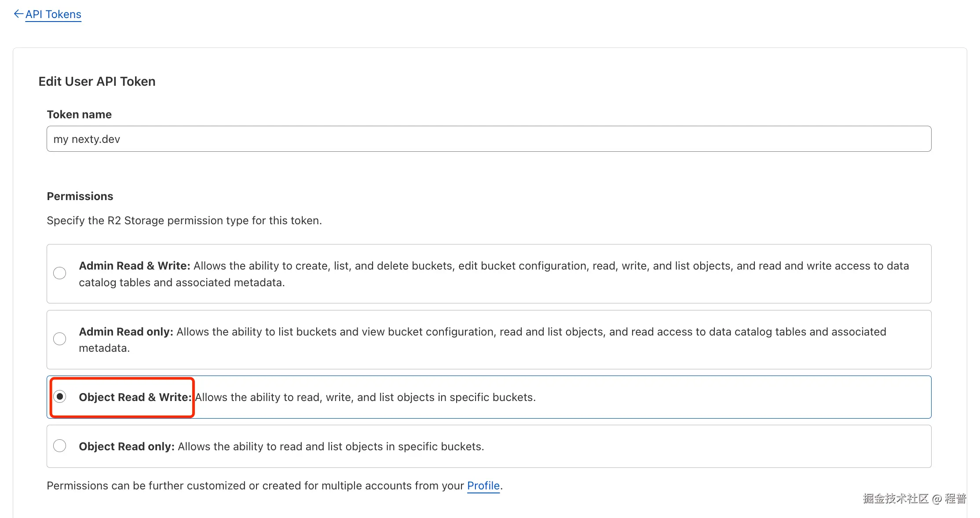Click the 'Edit User API Token' heading
The width and height of the screenshot is (980, 518).
pyautogui.click(x=97, y=81)
